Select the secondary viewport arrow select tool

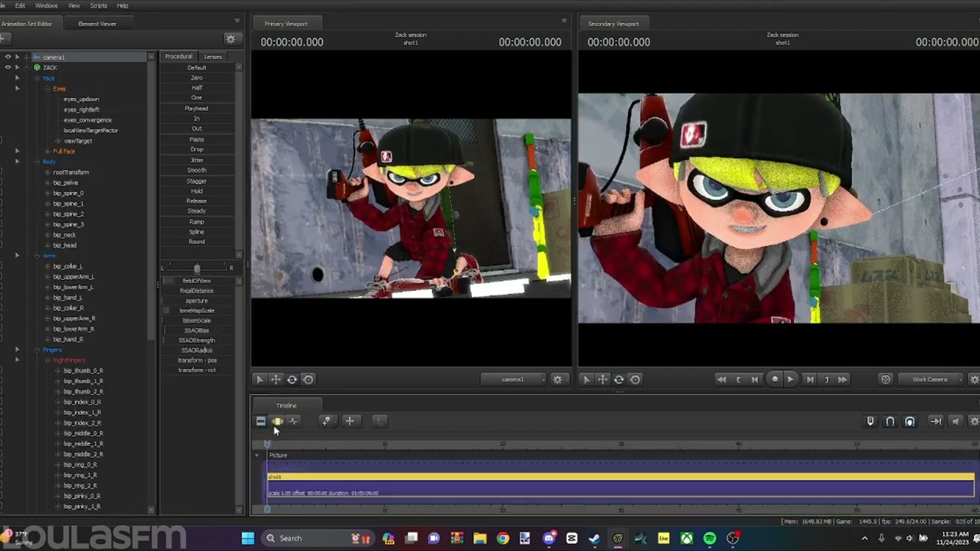pyautogui.click(x=586, y=380)
